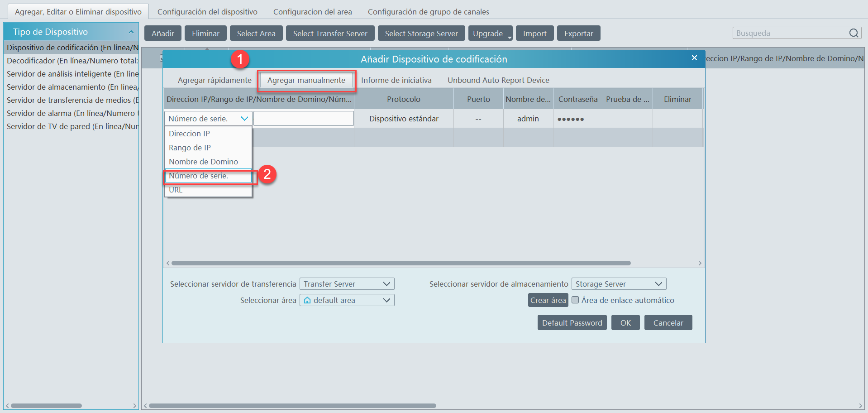Viewport: 868px width, 413px height.
Task: Click the serial number input field
Action: 303,119
